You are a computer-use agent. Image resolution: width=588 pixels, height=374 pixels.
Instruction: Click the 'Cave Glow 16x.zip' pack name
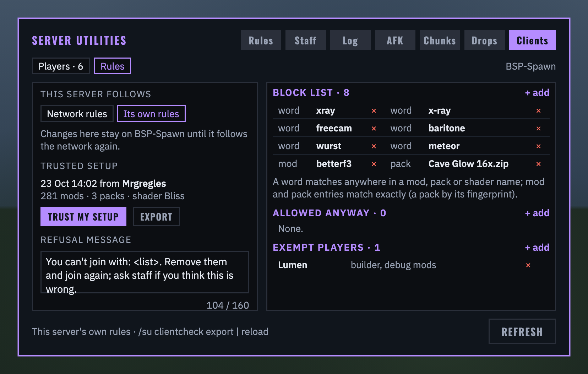468,164
